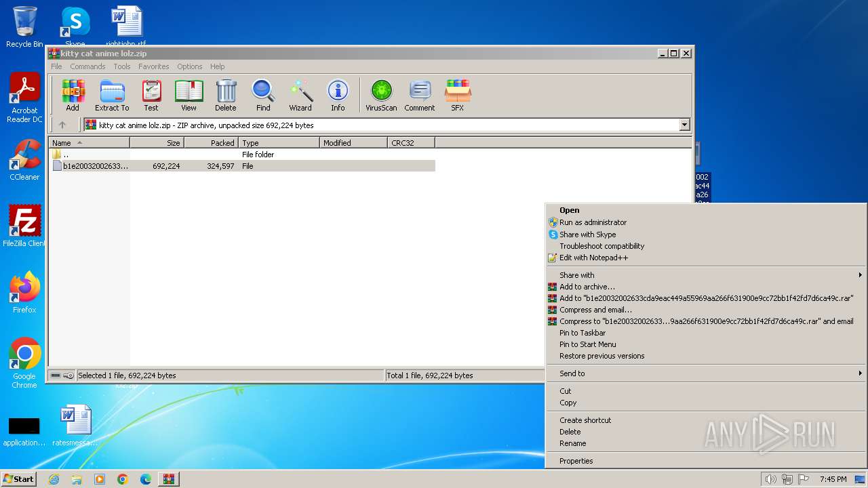
Task: Select Cut in context menu
Action: click(705, 391)
